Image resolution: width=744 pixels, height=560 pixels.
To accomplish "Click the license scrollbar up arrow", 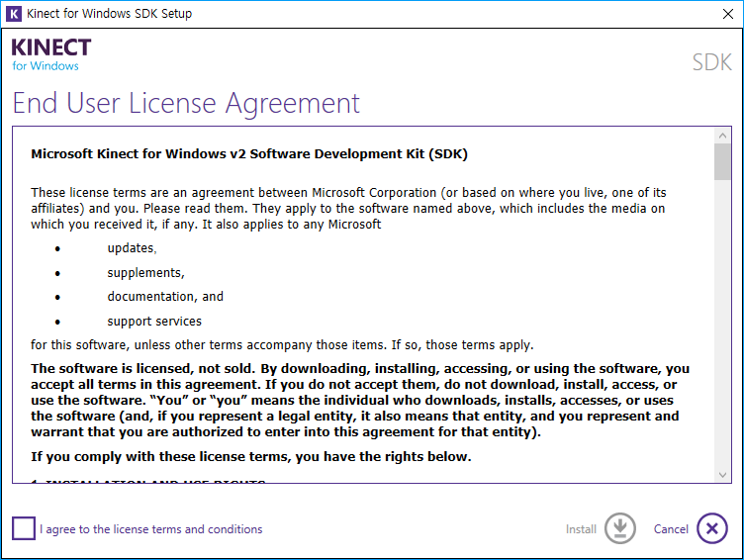I will pos(722,136).
